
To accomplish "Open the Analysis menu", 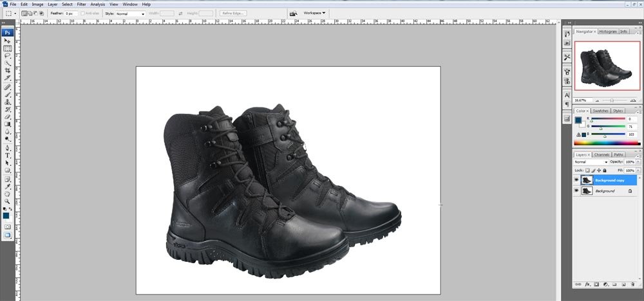I will pos(98,4).
